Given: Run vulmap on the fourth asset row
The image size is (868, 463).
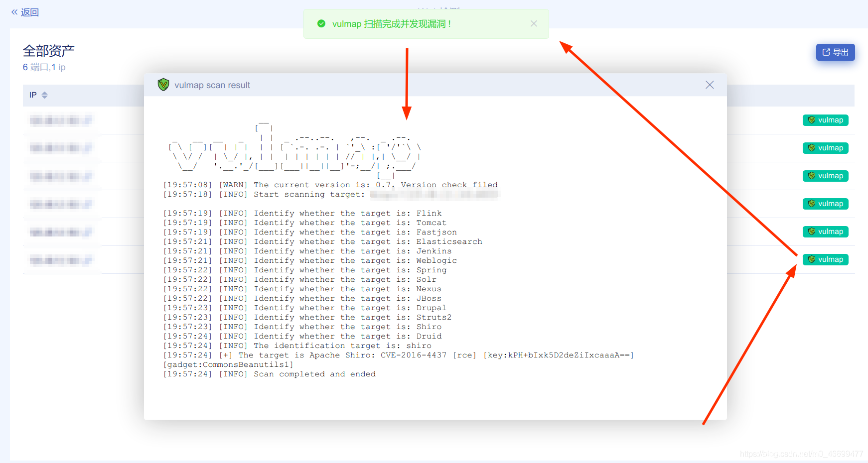Looking at the screenshot, I should click(826, 204).
